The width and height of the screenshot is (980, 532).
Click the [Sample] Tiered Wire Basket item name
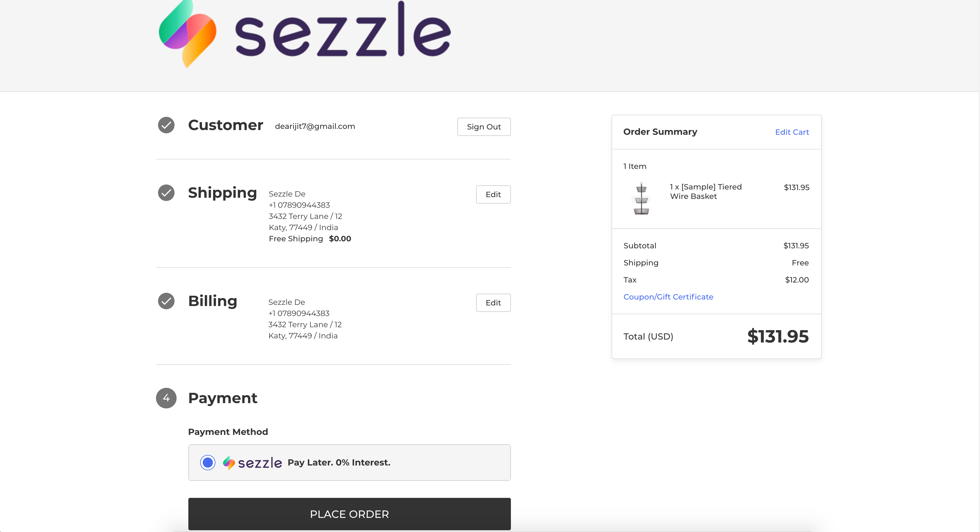click(x=705, y=192)
